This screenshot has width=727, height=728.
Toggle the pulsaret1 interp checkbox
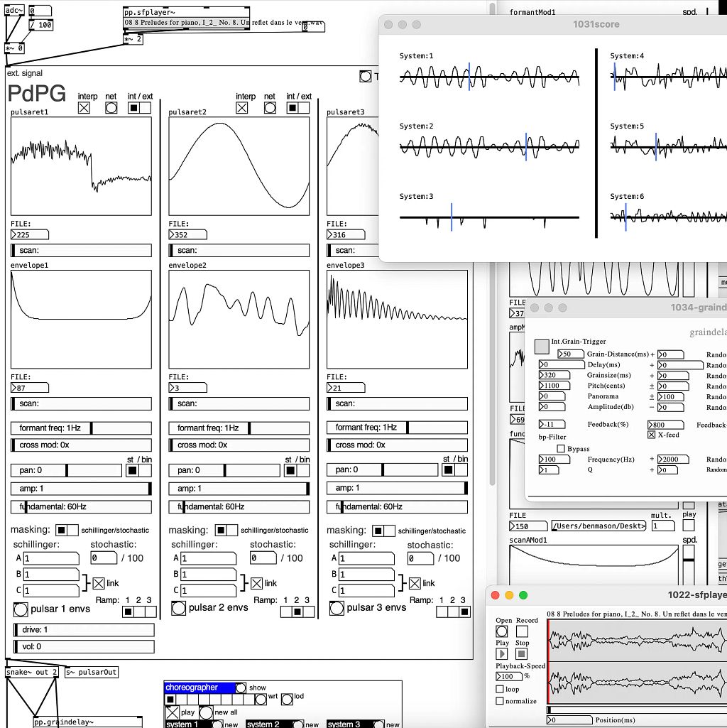[x=84, y=108]
